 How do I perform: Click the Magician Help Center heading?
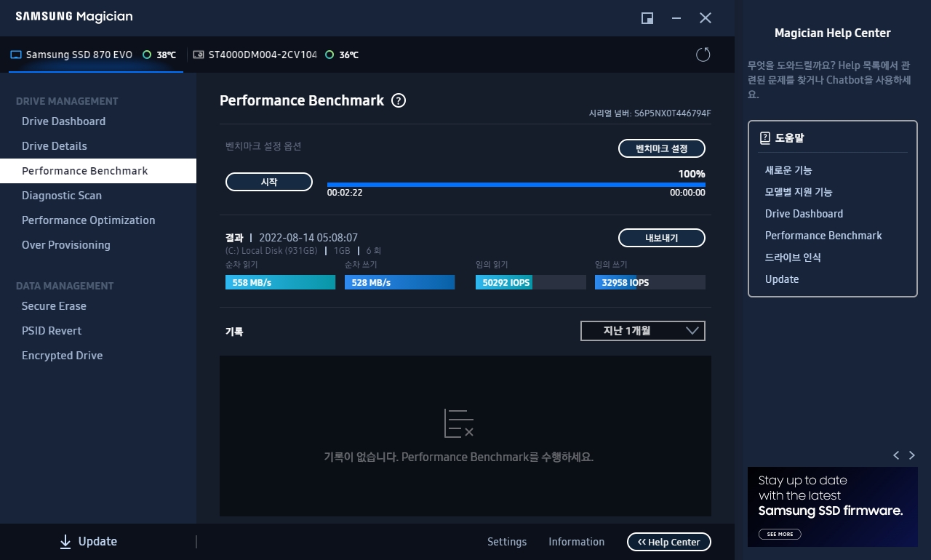832,33
